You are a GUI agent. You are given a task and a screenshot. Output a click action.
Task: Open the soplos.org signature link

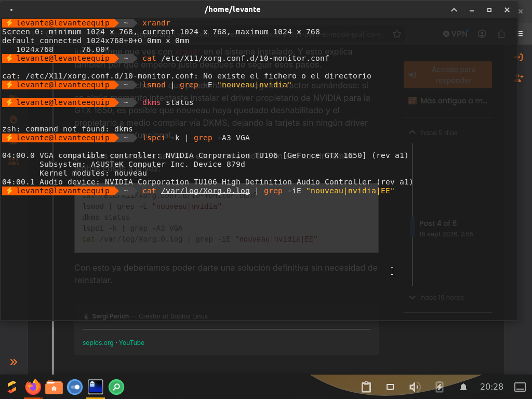pyautogui.click(x=98, y=343)
